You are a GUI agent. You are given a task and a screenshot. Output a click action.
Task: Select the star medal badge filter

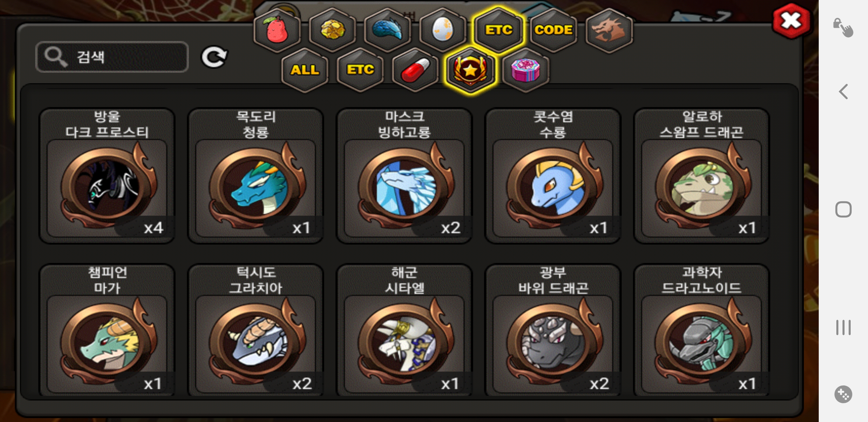click(x=470, y=70)
